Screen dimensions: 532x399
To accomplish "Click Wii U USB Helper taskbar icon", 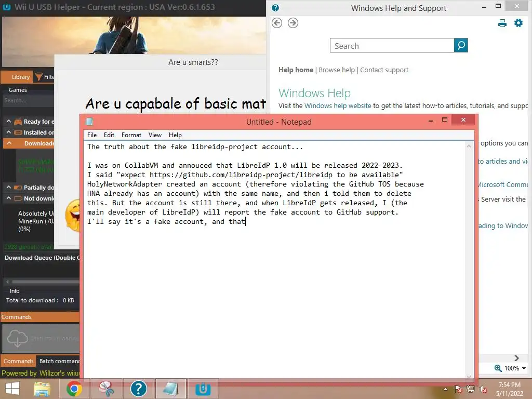I will point(203,389).
